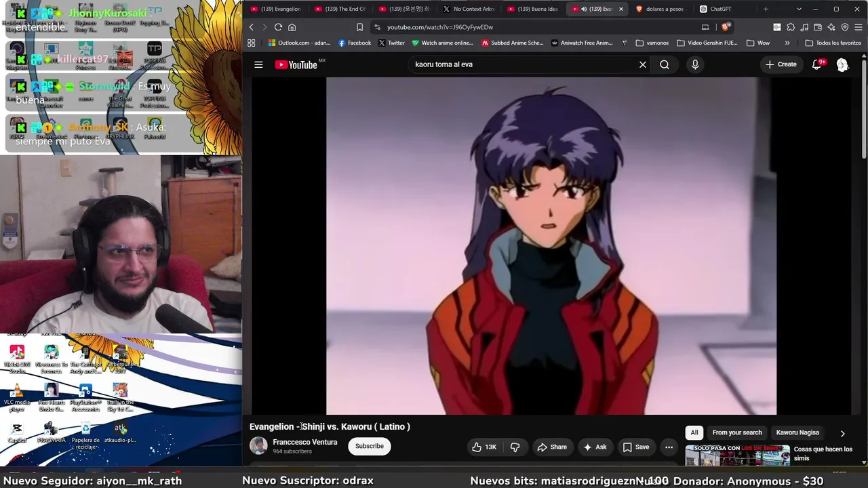Image resolution: width=868 pixels, height=488 pixels.
Task: Dislike the Shinji vs. Kaworu video
Action: 515,447
